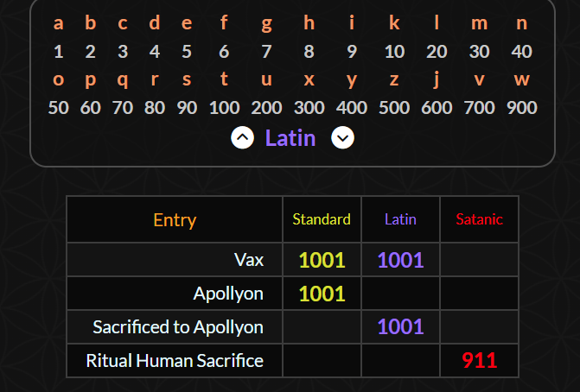Select the Entry column header
This screenshot has width=580, height=392.
click(x=175, y=220)
